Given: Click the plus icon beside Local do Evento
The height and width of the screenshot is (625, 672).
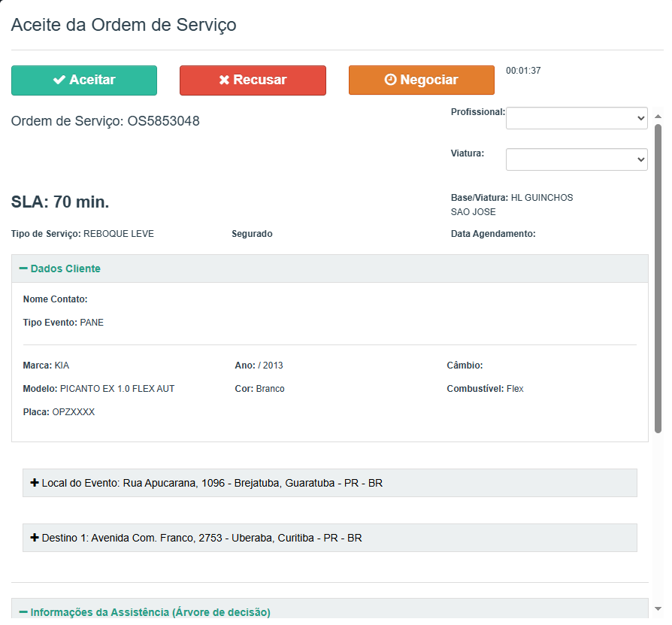Looking at the screenshot, I should pyautogui.click(x=34, y=483).
